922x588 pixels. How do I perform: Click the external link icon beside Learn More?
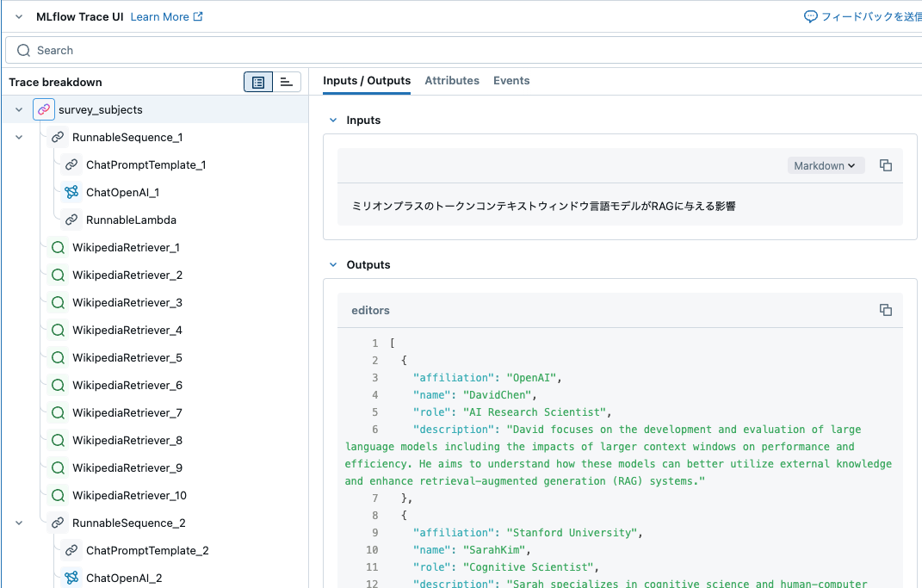click(x=198, y=16)
